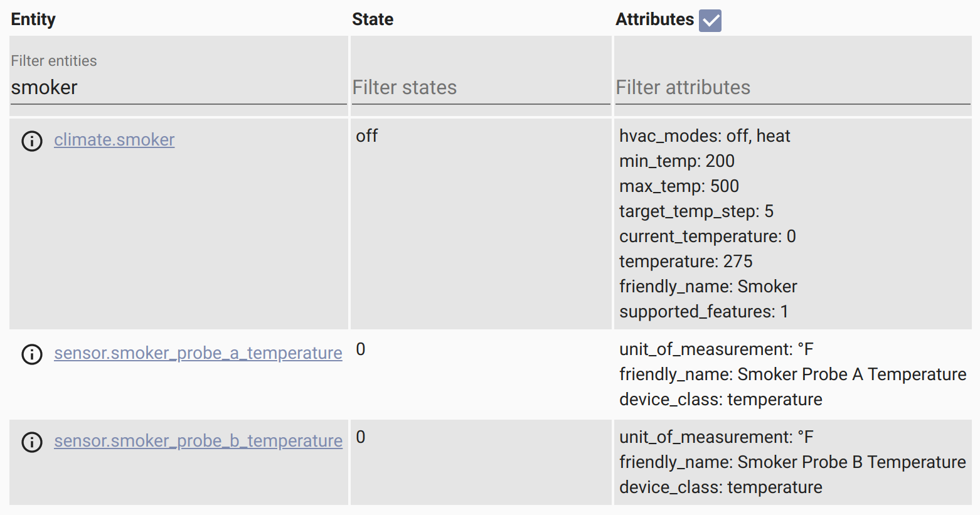Click friendly_name Smoker Probe B Temperature text

coord(793,462)
